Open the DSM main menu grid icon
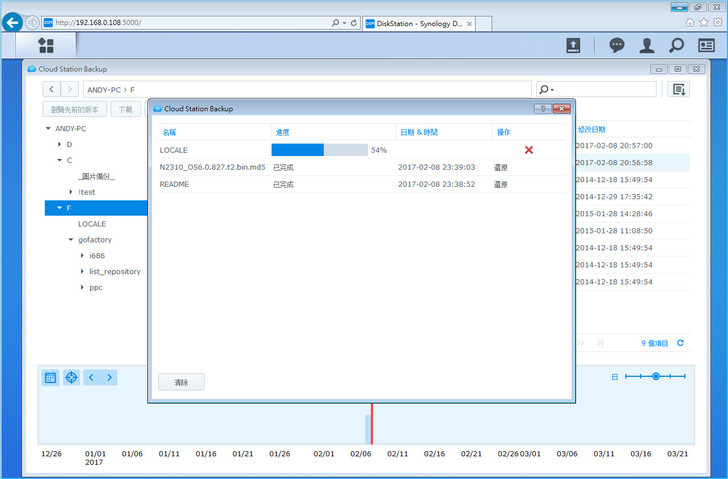This screenshot has width=728, height=479. point(46,45)
